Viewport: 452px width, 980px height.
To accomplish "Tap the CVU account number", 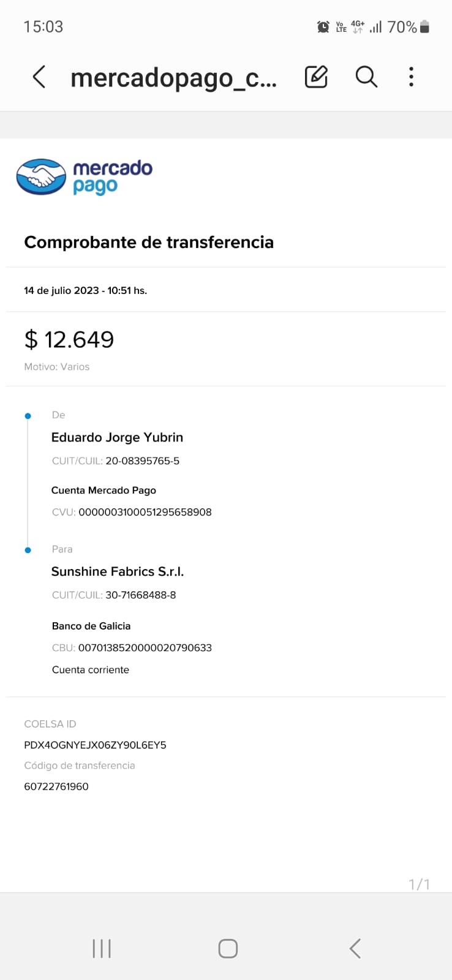I will [145, 512].
